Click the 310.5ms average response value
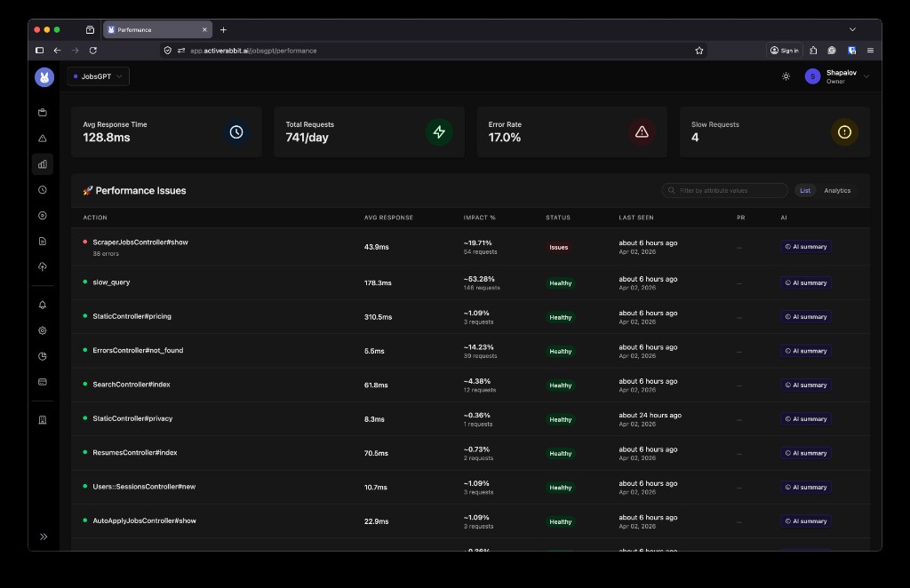Image resolution: width=910 pixels, height=588 pixels. pos(378,317)
